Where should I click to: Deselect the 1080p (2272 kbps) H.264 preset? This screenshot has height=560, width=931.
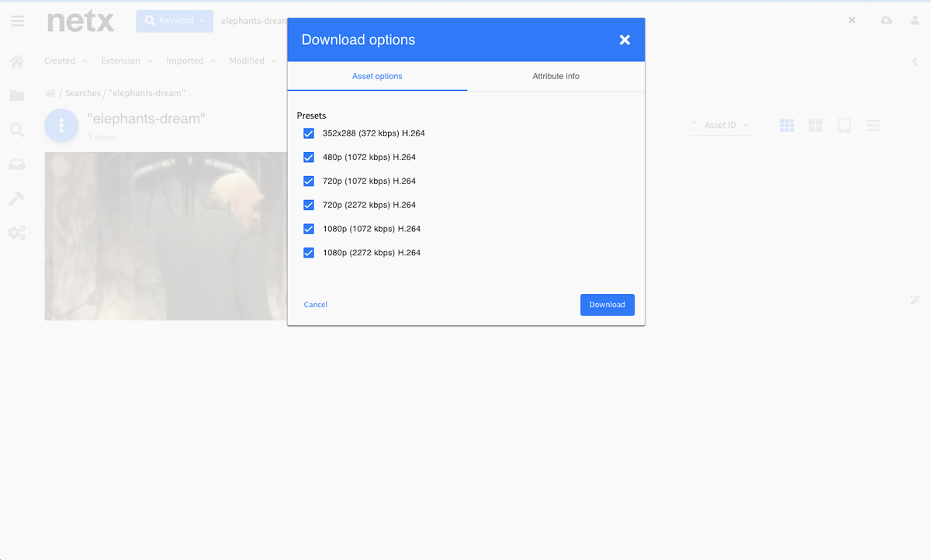pyautogui.click(x=309, y=253)
